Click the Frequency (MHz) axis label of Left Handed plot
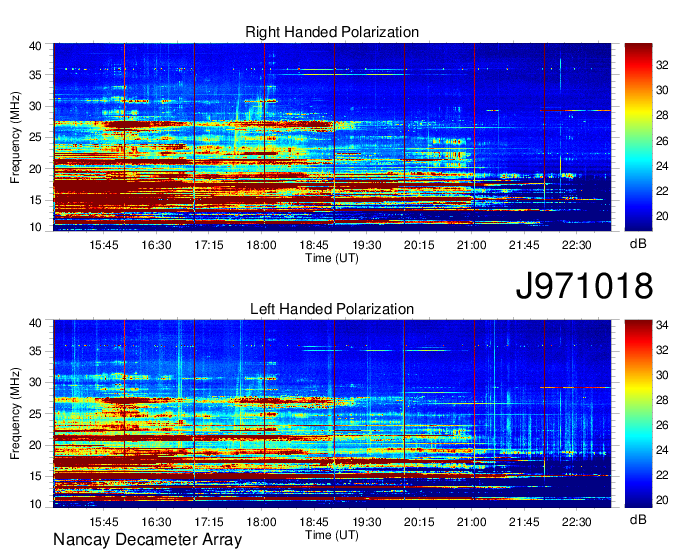This screenshot has width=680, height=552. [15, 414]
